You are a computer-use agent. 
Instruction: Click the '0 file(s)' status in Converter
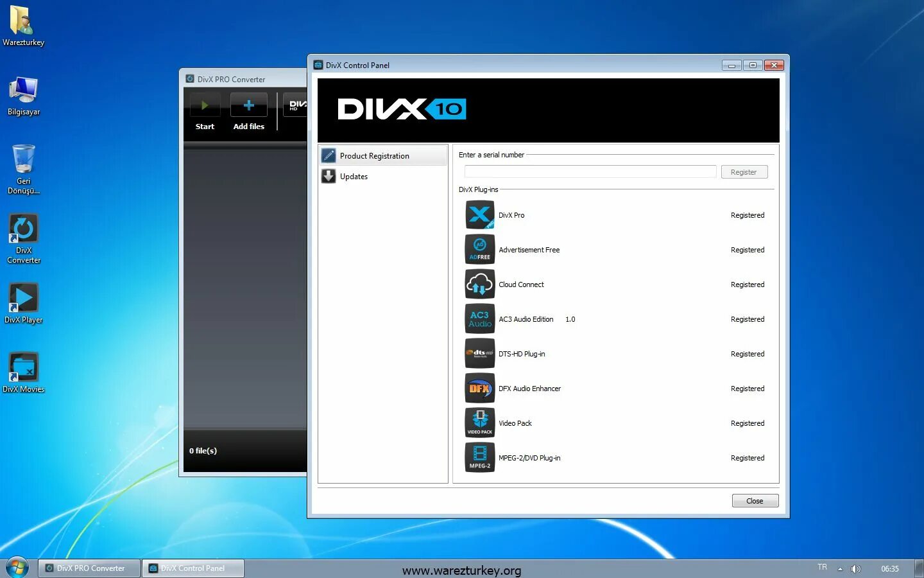point(203,451)
